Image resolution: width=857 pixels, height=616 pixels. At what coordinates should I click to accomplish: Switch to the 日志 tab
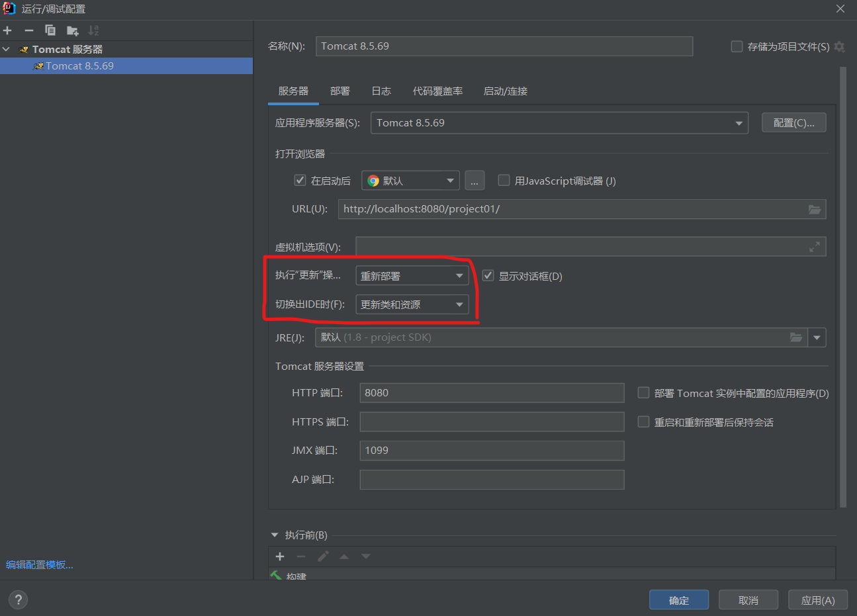click(381, 91)
